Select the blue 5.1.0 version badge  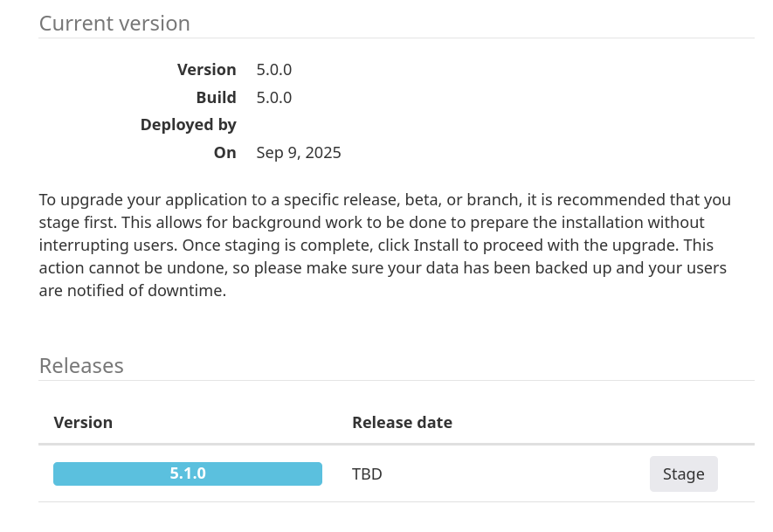click(187, 473)
